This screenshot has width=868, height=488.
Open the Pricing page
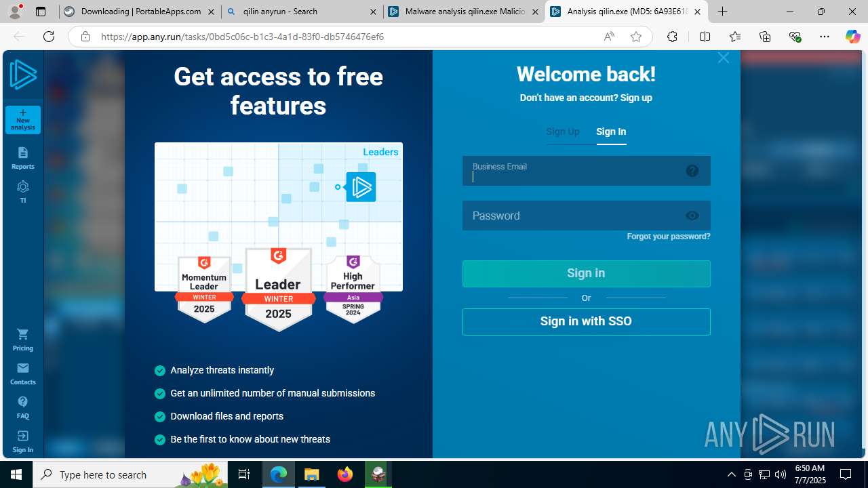click(23, 340)
